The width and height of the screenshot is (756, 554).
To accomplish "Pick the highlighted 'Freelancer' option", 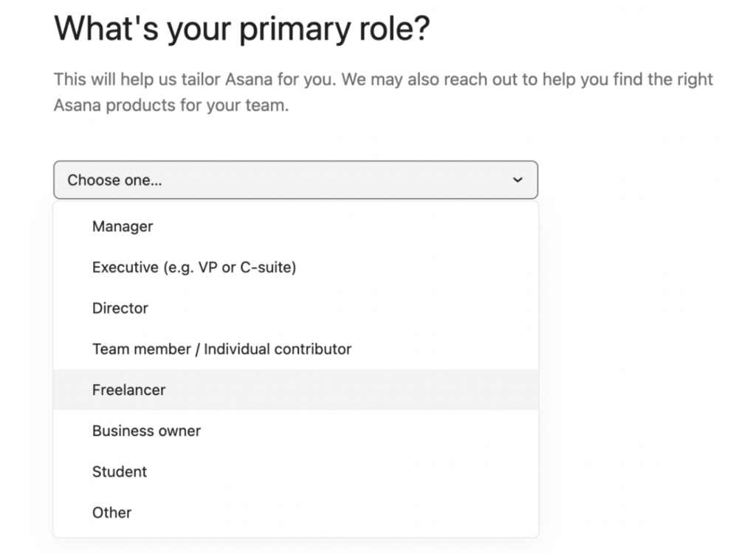I will tap(129, 389).
